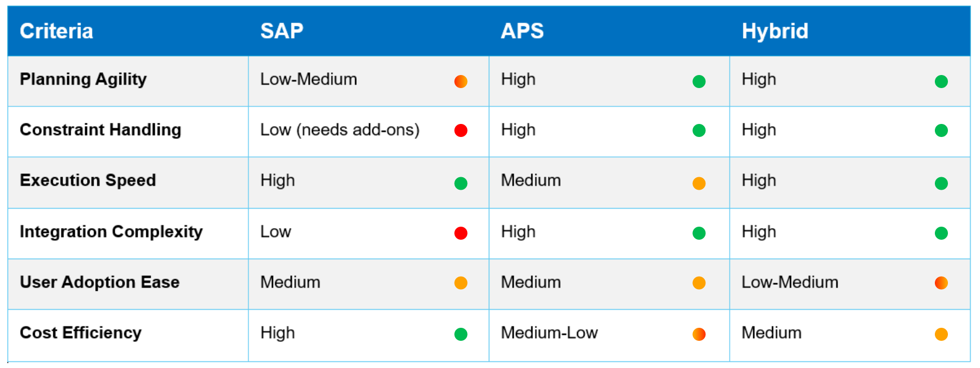The width and height of the screenshot is (980, 368).
Task: Click the 'Low (needs add-ons)' cell text
Action: pyautogui.click(x=340, y=130)
